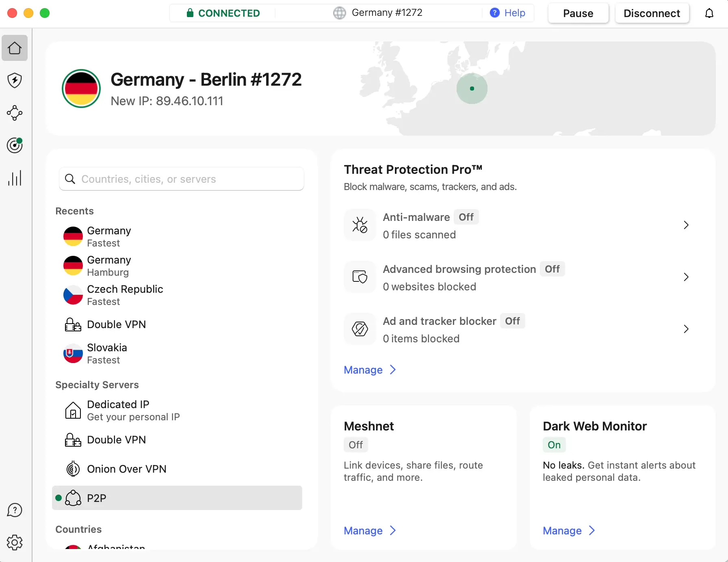728x562 pixels.
Task: Click the Pause button
Action: tap(578, 13)
